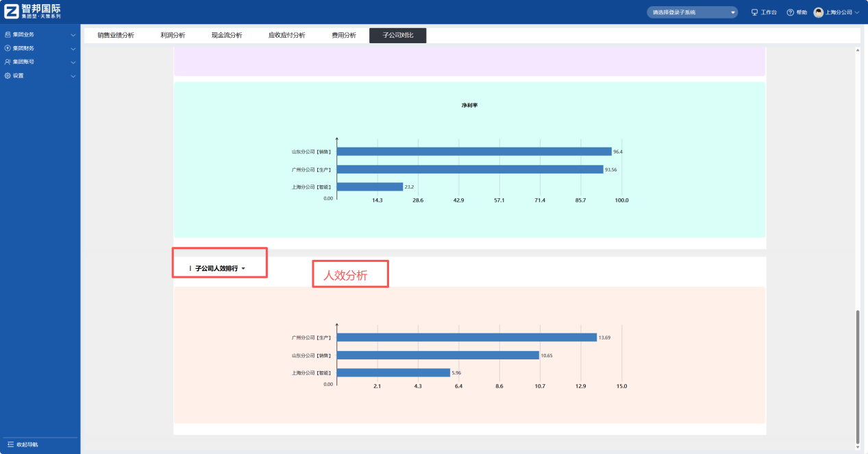
Task: Open the 工作台 workbench monitor icon
Action: point(754,12)
